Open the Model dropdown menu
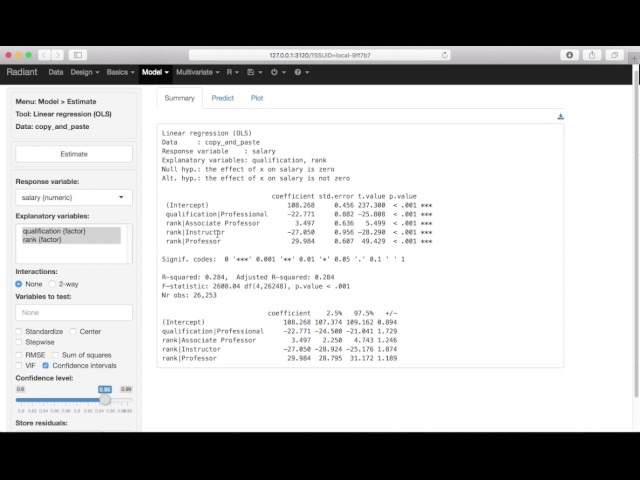The height and width of the screenshot is (480, 640). (155, 72)
